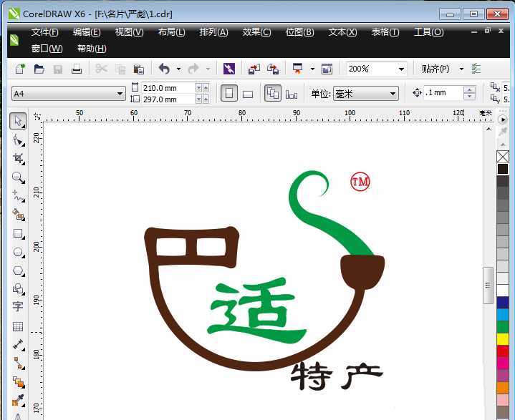The image size is (515, 420).
Task: Print the document
Action: click(77, 69)
